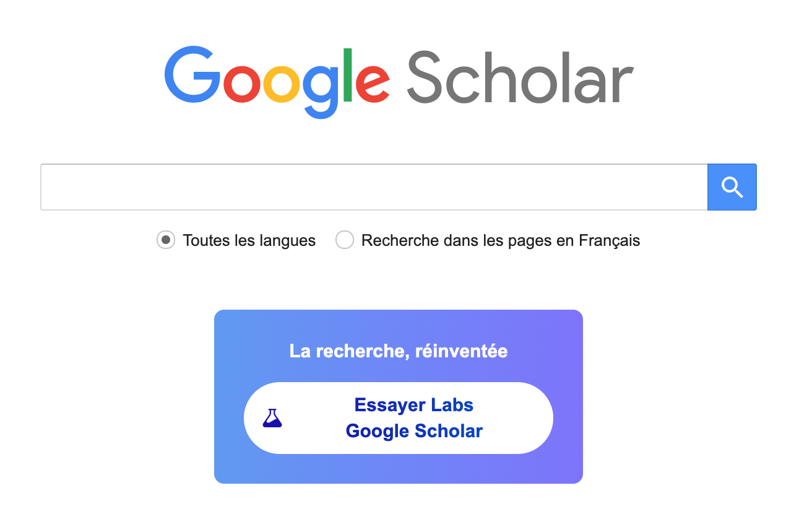Image resolution: width=812 pixels, height=519 pixels.
Task: Focus the Scholar search text field
Action: (374, 187)
